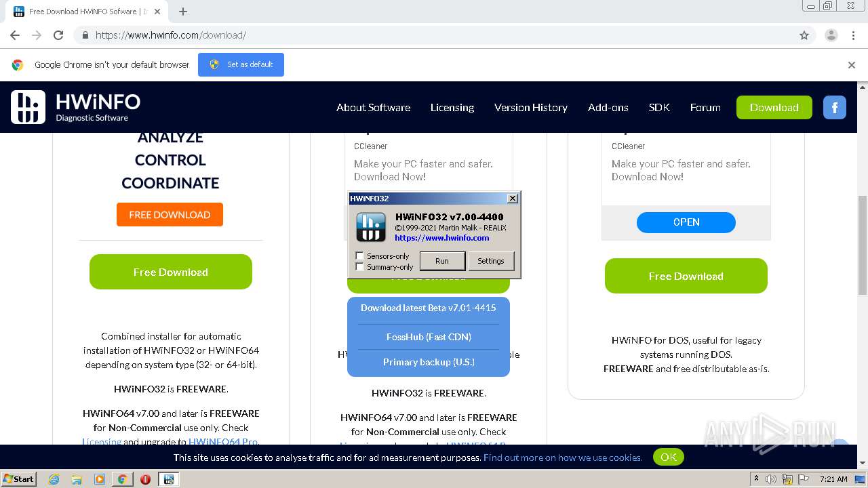Click the Set as default button

coord(241,64)
